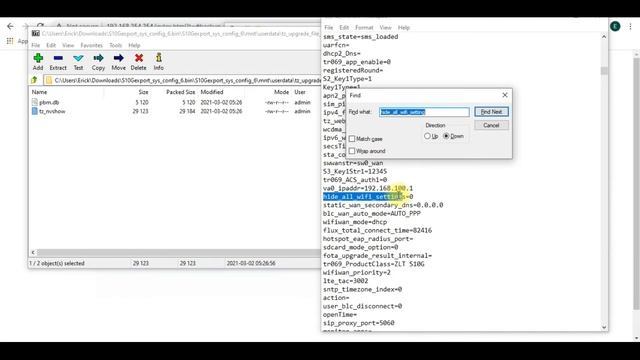Click the Add icon in 7-Zip toolbar
Viewport: 640px width, 360px height.
coord(38,62)
